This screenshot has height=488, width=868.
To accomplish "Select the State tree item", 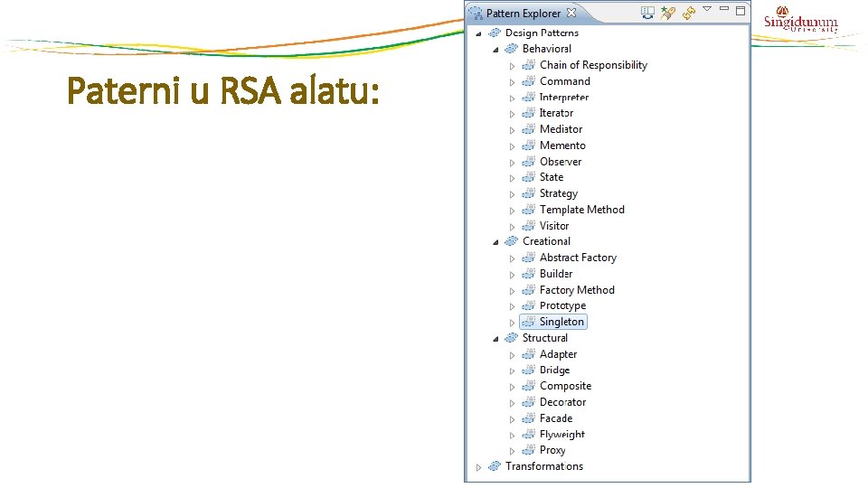I will coord(552,177).
